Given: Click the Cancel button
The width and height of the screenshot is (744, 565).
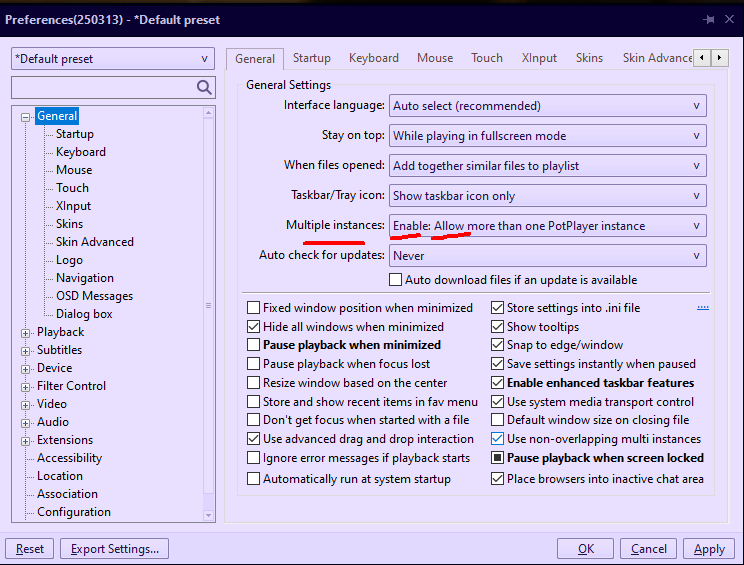Looking at the screenshot, I should (x=649, y=549).
